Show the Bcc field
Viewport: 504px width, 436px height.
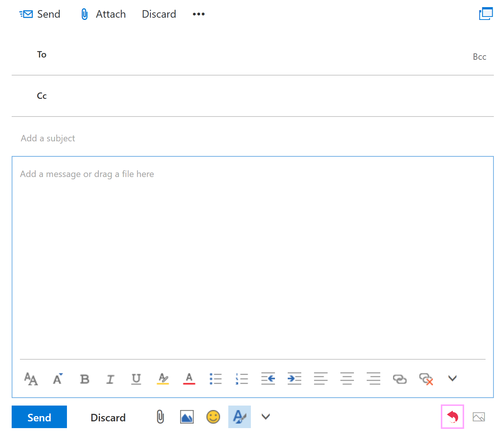tap(480, 57)
